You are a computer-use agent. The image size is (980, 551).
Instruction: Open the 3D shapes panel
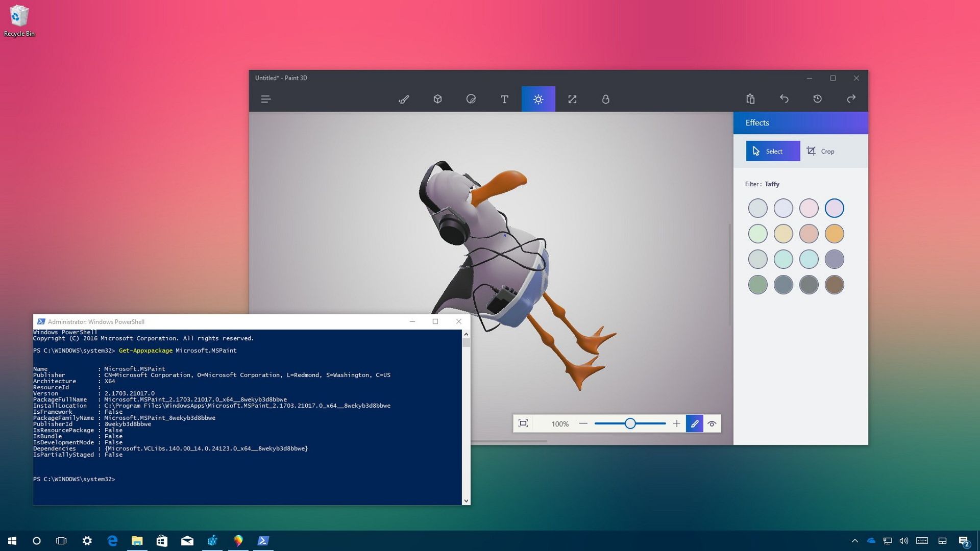point(437,99)
